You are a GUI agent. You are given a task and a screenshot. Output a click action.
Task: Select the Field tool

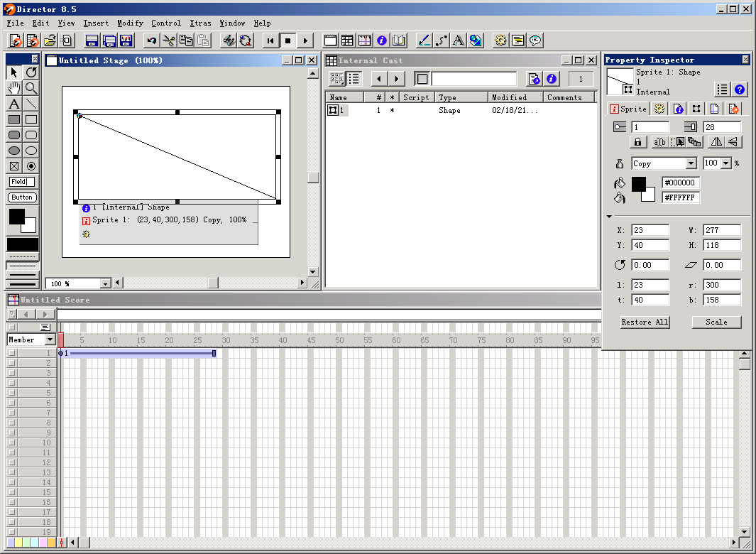[22, 181]
